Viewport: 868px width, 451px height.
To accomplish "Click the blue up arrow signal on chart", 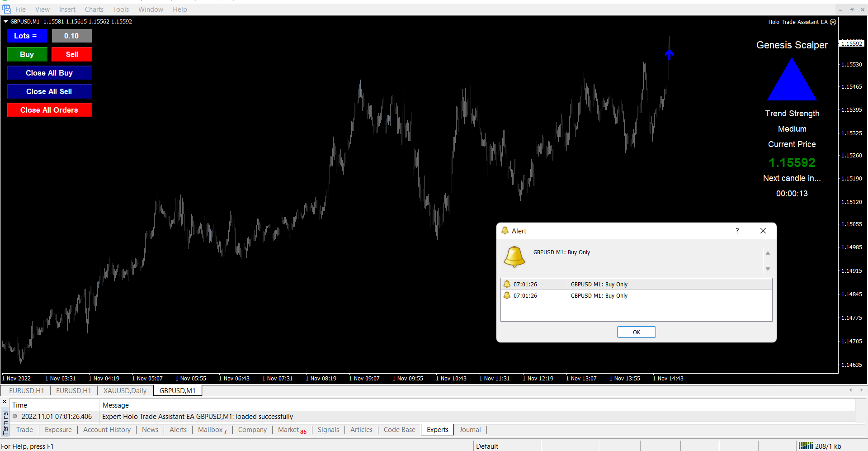I will (x=670, y=54).
